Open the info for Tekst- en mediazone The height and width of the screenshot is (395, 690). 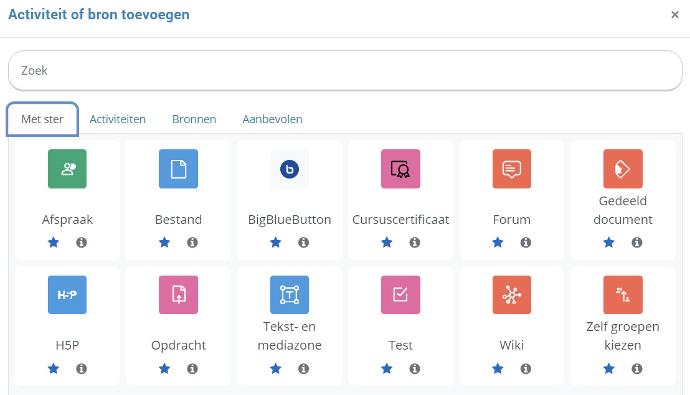[x=304, y=369]
